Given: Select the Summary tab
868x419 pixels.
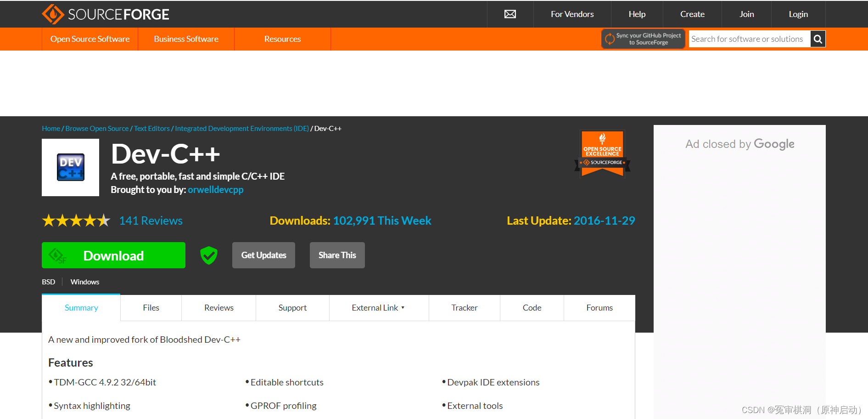Looking at the screenshot, I should (x=81, y=308).
